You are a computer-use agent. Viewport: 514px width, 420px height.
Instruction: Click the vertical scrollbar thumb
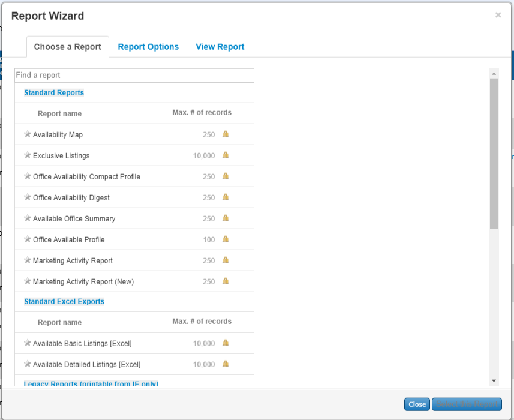(494, 154)
